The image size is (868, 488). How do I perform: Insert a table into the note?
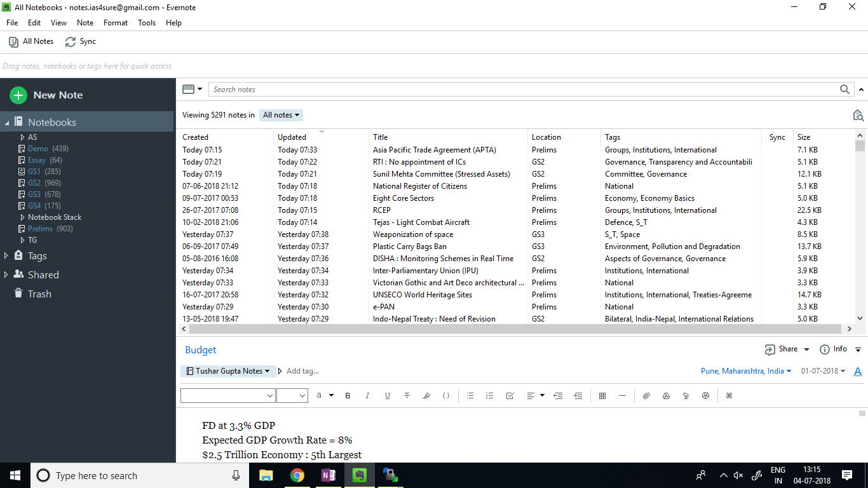click(x=602, y=396)
